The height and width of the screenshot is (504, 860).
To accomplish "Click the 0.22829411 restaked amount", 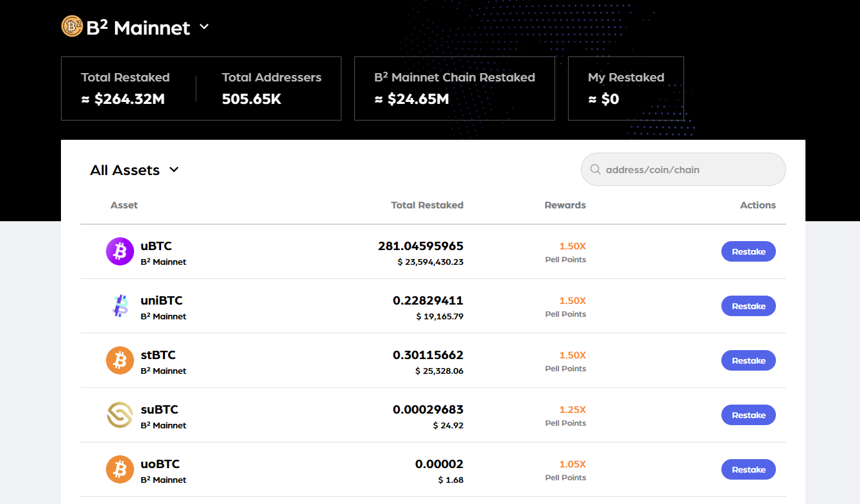I will pos(428,301).
